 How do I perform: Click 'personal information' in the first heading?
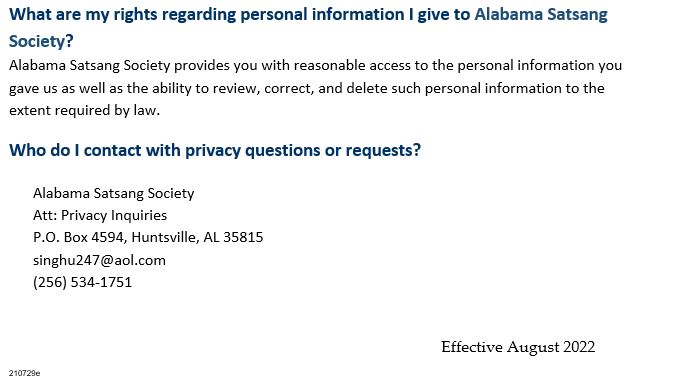(322, 15)
